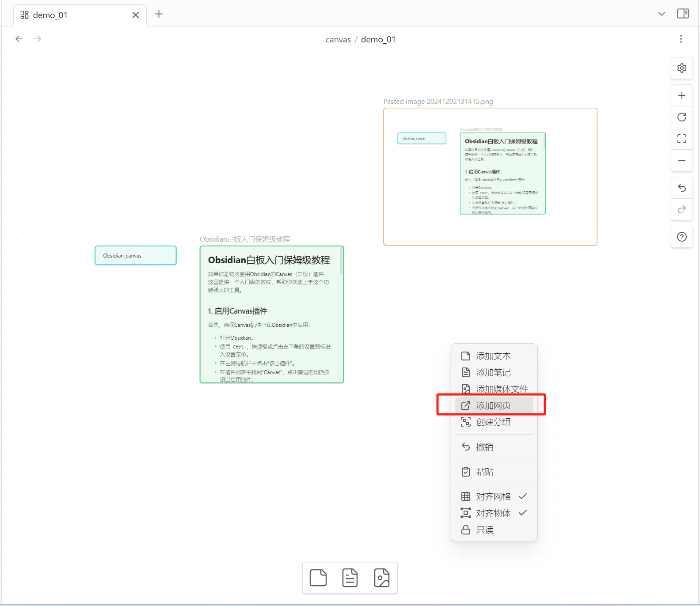
Task: Toggle 对齐物体 snap option
Action: 494,513
